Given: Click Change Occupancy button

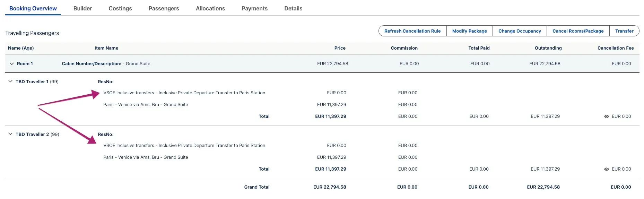Looking at the screenshot, I should [520, 31].
